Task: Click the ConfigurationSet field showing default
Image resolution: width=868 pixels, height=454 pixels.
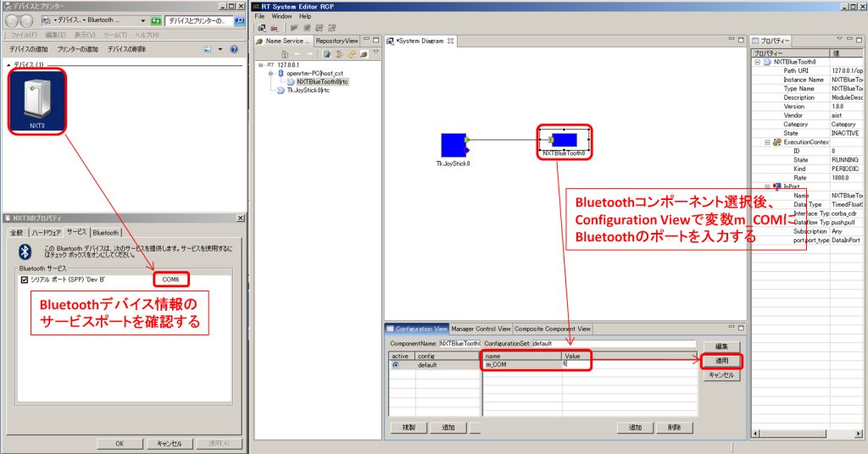Action: (x=614, y=343)
